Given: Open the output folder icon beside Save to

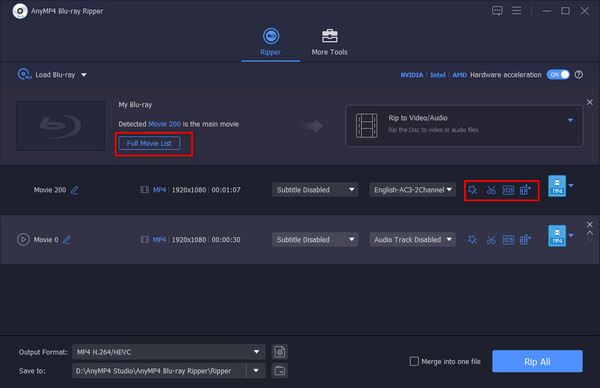Looking at the screenshot, I should [280, 370].
